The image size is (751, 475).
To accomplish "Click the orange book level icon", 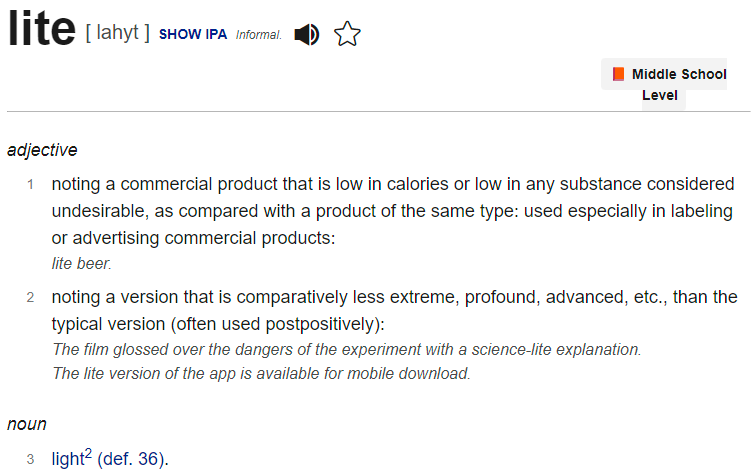I will [x=618, y=74].
